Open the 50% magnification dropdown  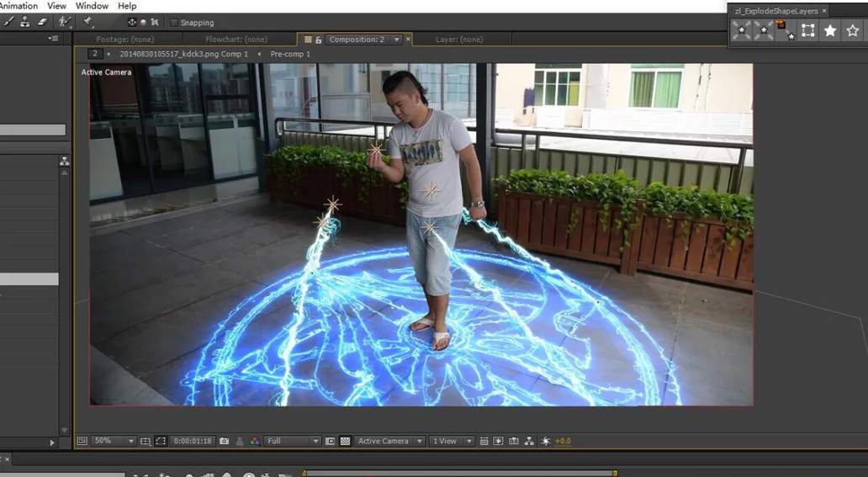pos(113,441)
